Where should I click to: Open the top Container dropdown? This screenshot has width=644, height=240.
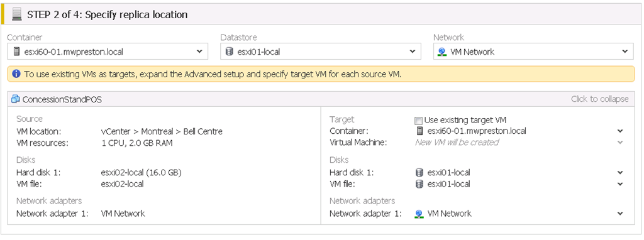[x=108, y=52]
